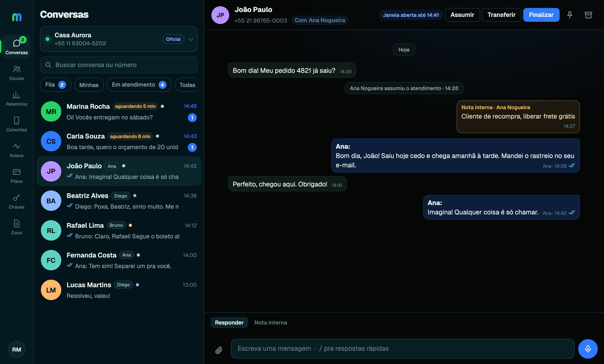
Task: Open Fernanda Costa's conversation
Action: 119,260
